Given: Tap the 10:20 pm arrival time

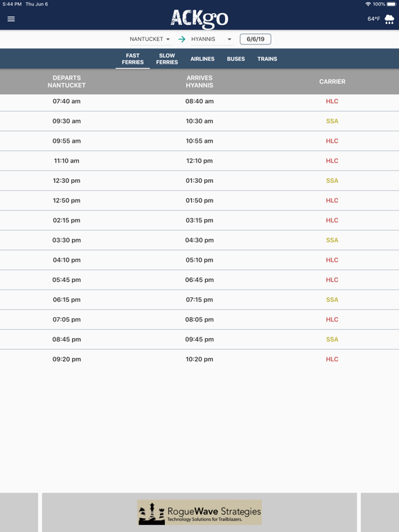Looking at the screenshot, I should (x=199, y=360).
